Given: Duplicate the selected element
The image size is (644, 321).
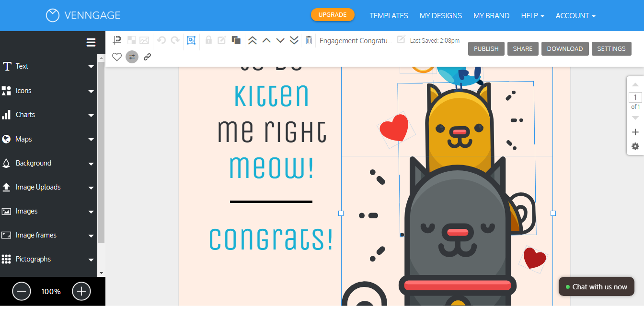Looking at the screenshot, I should (x=236, y=40).
